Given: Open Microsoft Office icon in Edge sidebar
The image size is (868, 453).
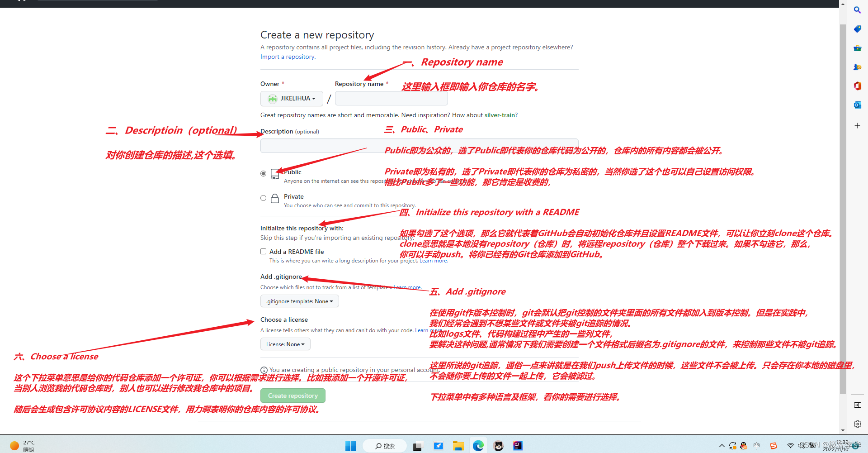Looking at the screenshot, I should [857, 86].
